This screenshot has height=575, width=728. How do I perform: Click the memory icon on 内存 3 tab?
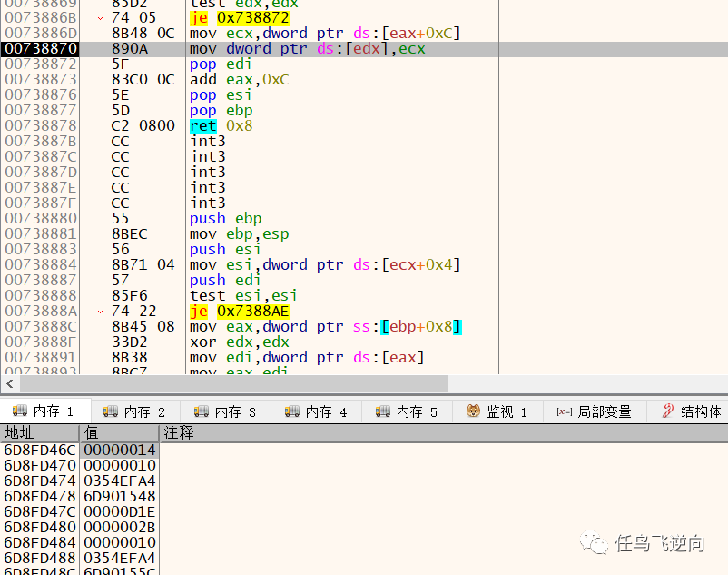[201, 411]
